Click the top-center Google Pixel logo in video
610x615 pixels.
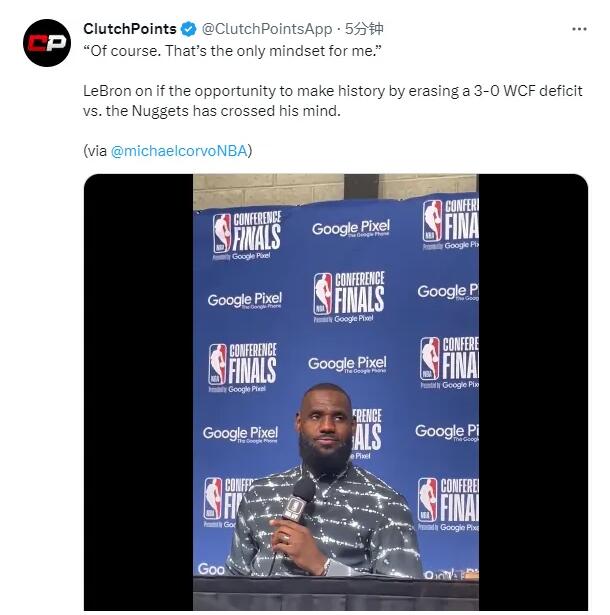point(349,229)
